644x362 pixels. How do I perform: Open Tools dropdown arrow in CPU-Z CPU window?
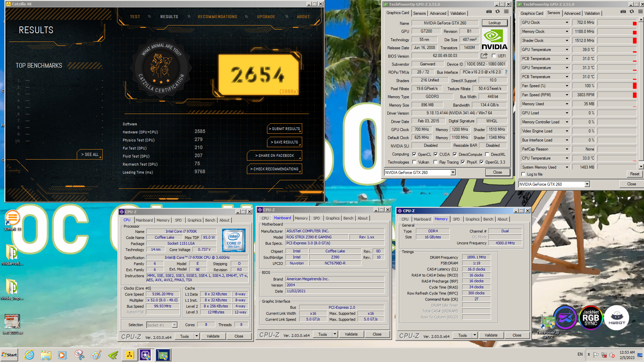pyautogui.click(x=197, y=336)
